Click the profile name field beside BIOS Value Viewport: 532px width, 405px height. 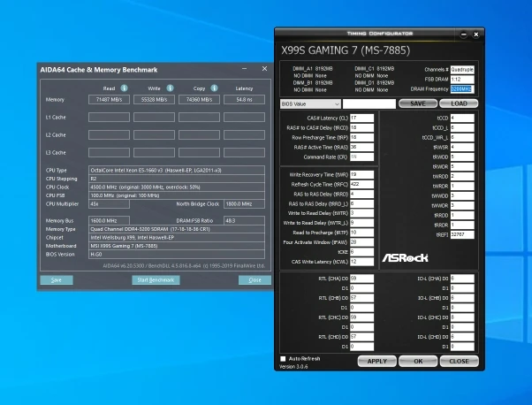tap(369, 103)
